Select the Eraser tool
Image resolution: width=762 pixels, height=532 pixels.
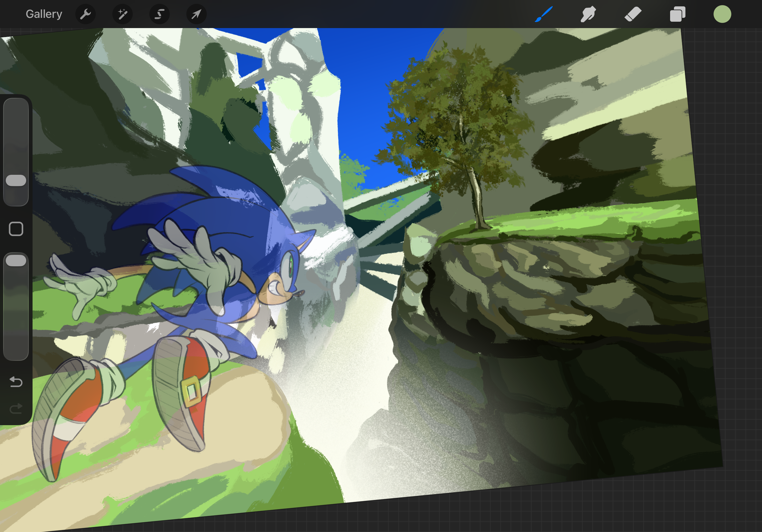click(x=633, y=14)
